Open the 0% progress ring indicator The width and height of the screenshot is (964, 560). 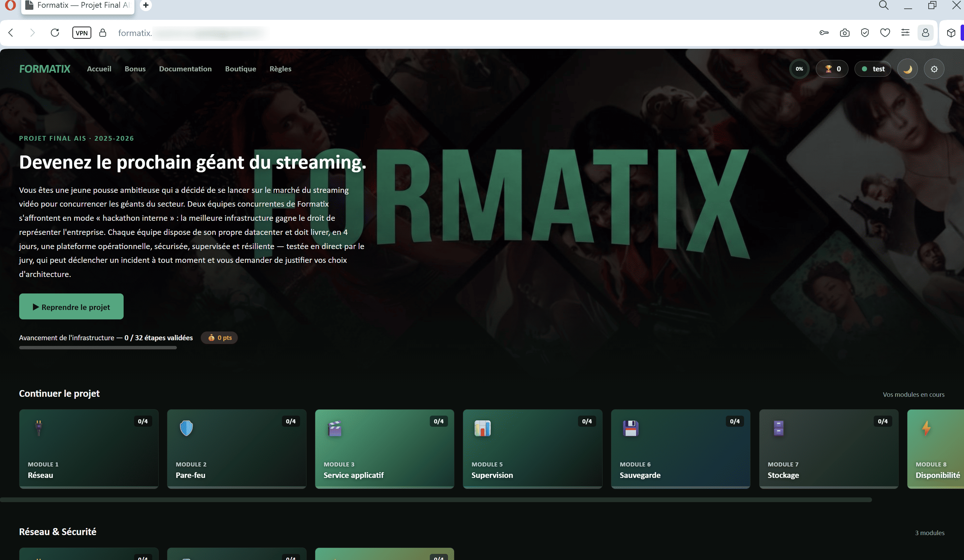[799, 69]
